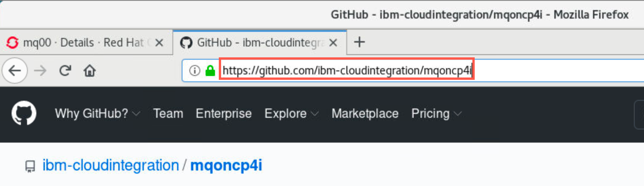
Task: Click the repository icon beside ibm-cloudintegration
Action: [x=30, y=167]
